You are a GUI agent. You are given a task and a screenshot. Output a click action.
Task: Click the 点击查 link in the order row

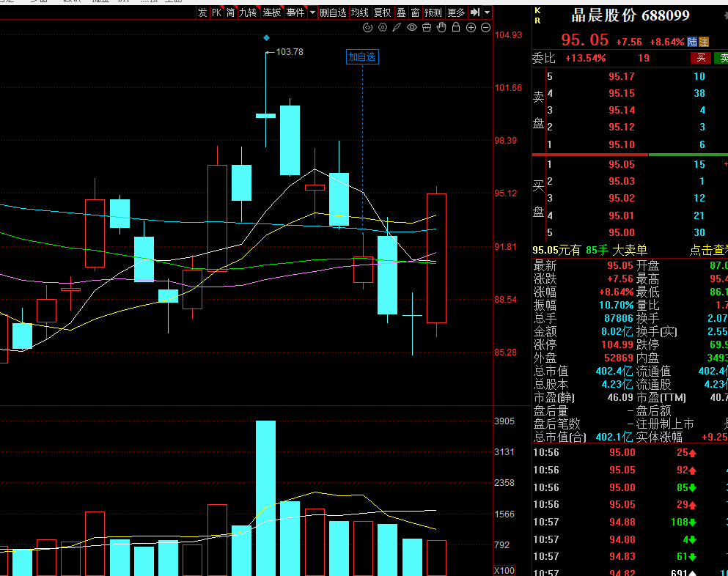click(708, 251)
